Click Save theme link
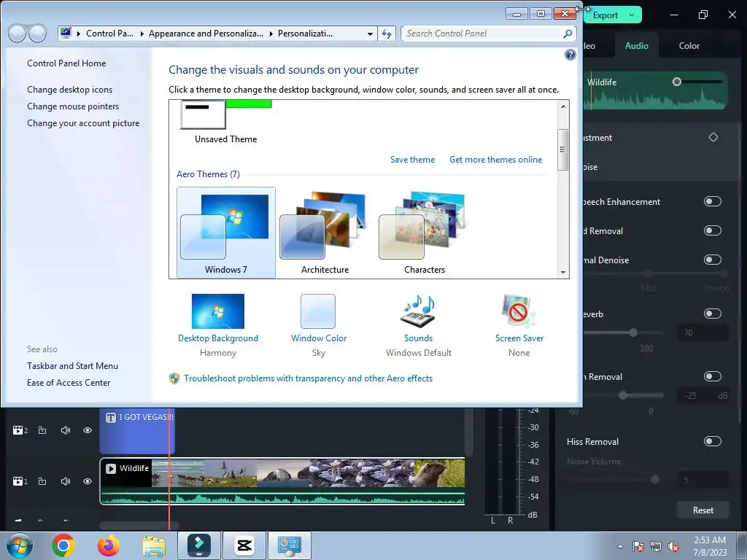 [413, 160]
